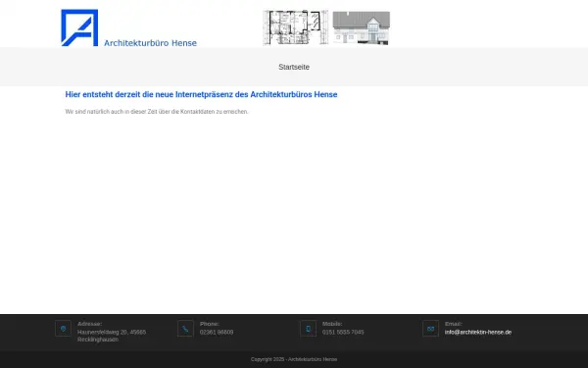Click the mobile phone icon in footer

pyautogui.click(x=309, y=329)
